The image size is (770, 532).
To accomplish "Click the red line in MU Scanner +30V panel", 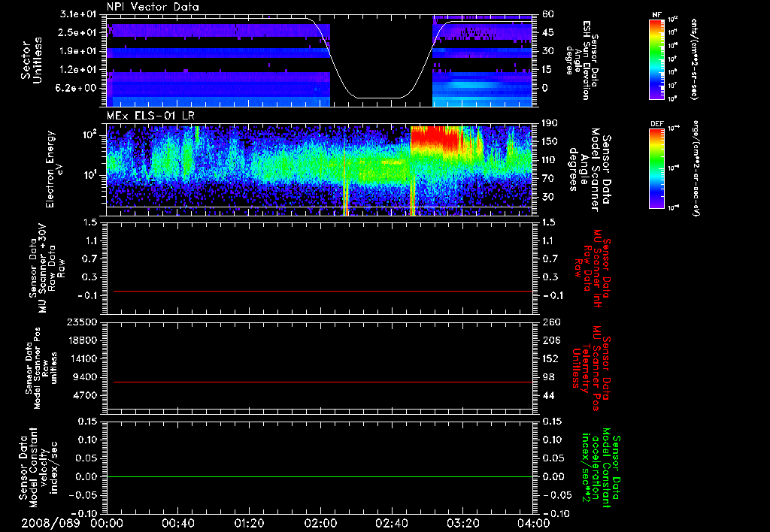I will 323,291.
